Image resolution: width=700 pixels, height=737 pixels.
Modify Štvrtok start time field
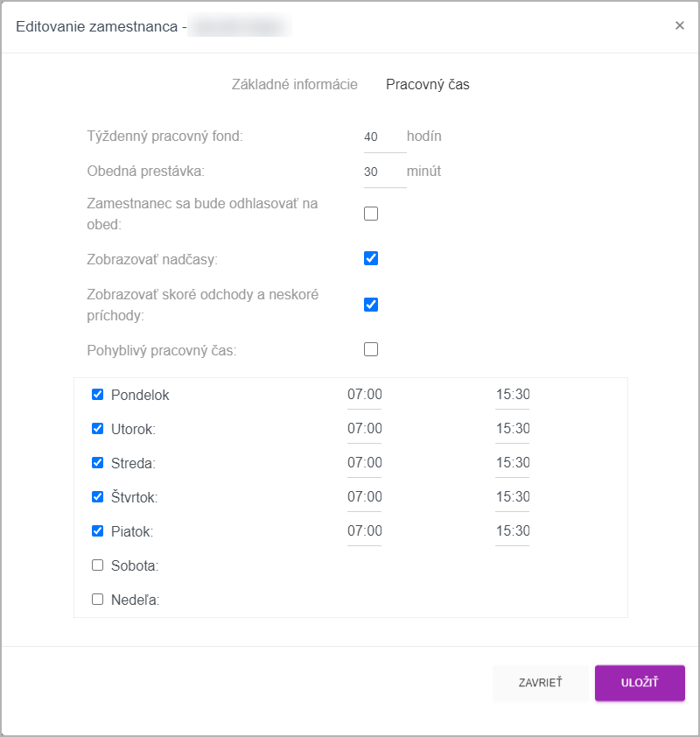click(x=365, y=497)
